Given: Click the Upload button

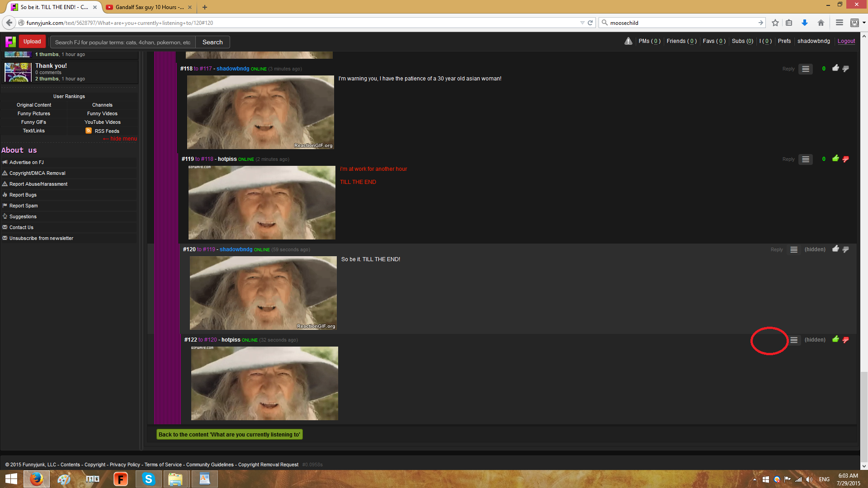Looking at the screenshot, I should (32, 42).
